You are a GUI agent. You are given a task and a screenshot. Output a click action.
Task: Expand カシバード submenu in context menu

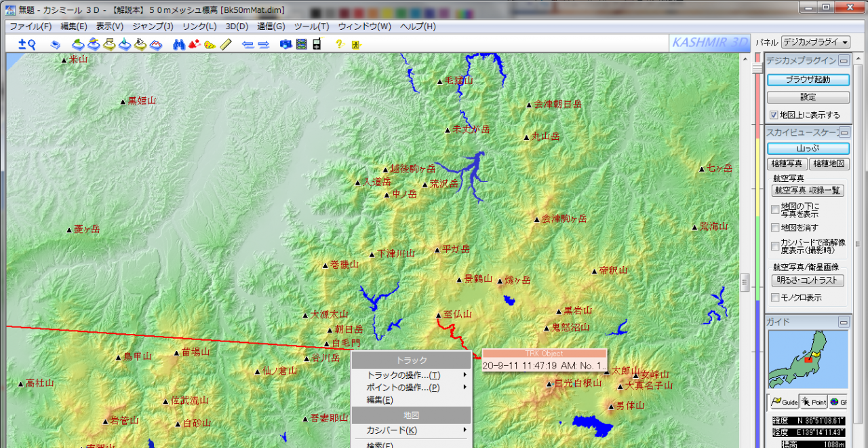[411, 430]
